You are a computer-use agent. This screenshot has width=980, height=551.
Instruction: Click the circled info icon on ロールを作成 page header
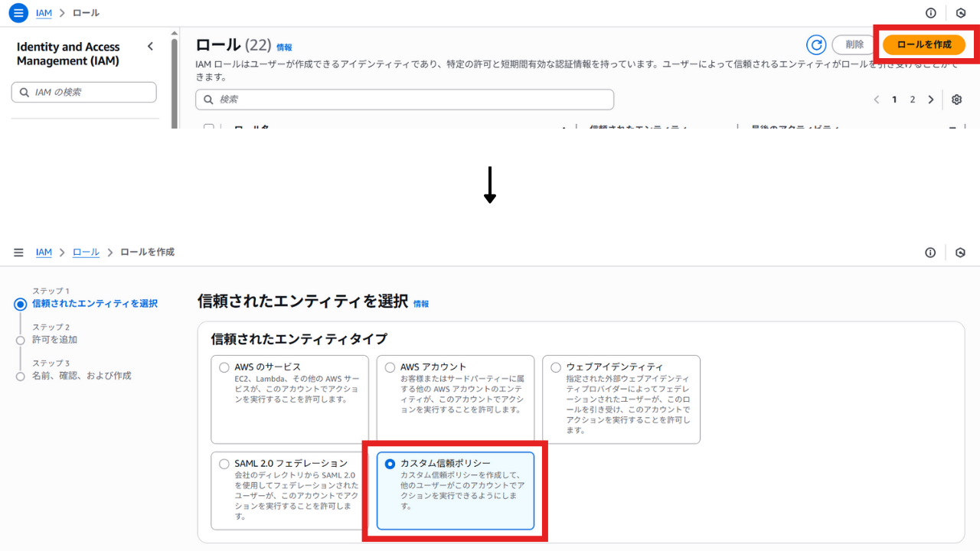pos(931,253)
